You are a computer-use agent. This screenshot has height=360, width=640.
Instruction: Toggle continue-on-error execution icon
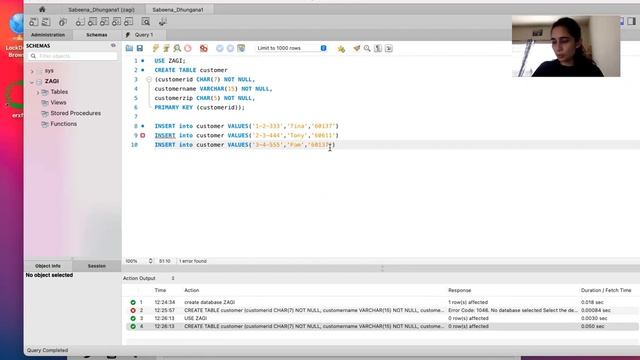point(203,48)
